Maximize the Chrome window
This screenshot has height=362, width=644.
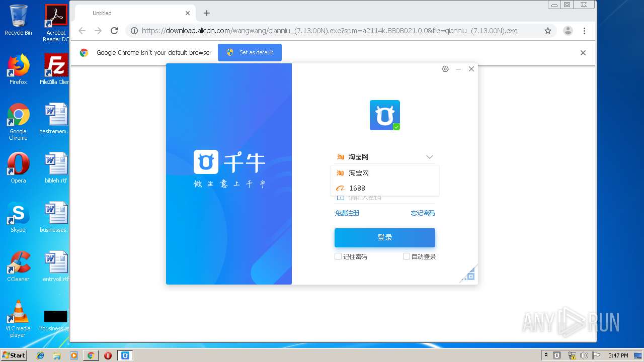567,5
